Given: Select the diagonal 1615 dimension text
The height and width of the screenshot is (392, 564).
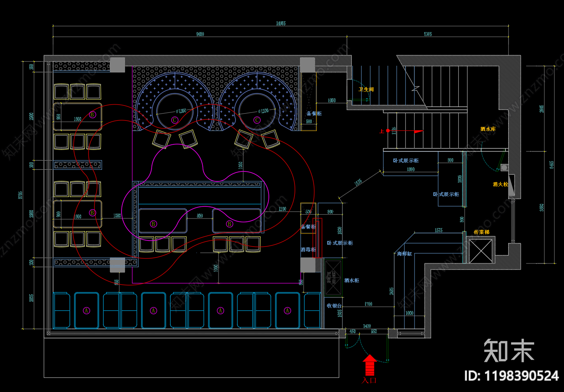Looking at the screenshot, I should 358,182.
